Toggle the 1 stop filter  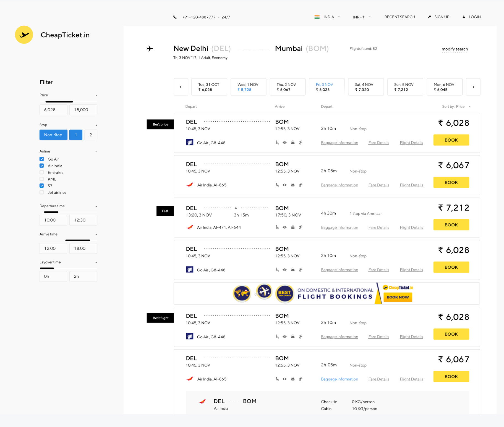(x=76, y=135)
